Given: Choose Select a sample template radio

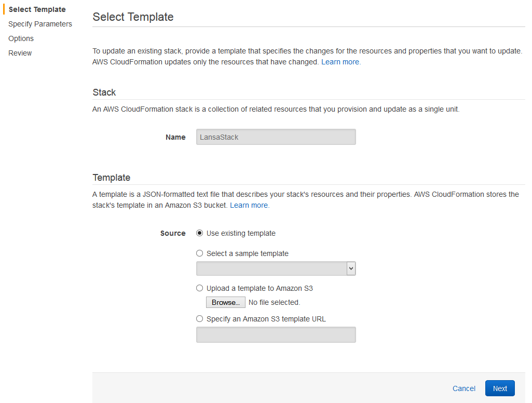Looking at the screenshot, I should point(199,253).
